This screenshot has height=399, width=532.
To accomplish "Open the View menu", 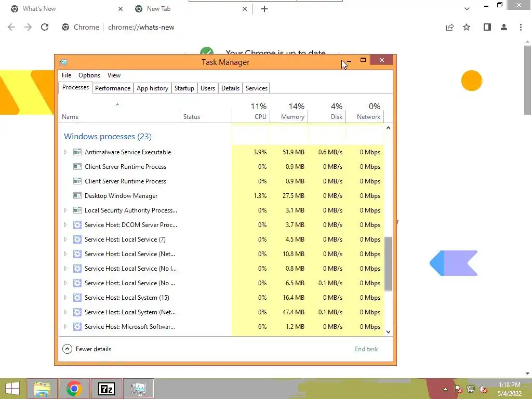I will point(114,75).
